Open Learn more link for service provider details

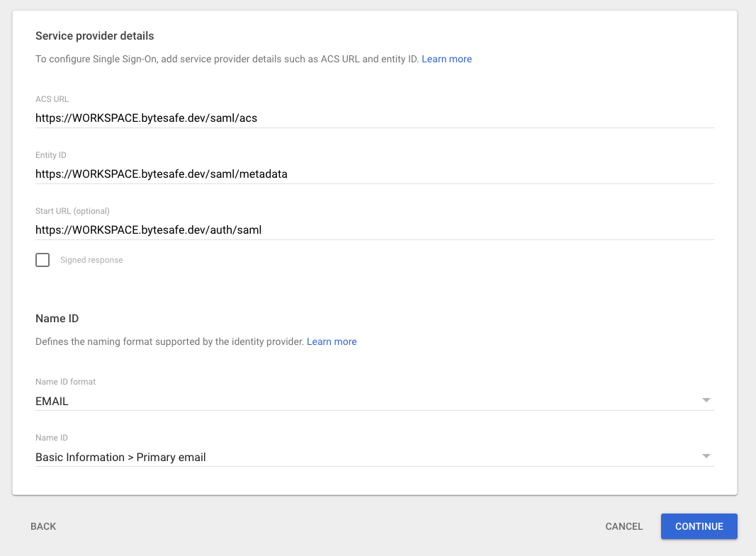[446, 59]
